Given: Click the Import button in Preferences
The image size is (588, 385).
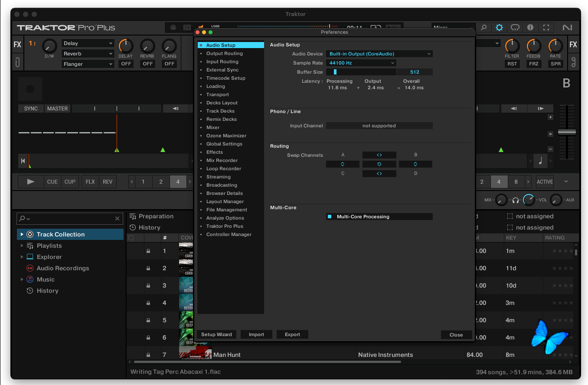Looking at the screenshot, I should tap(256, 334).
